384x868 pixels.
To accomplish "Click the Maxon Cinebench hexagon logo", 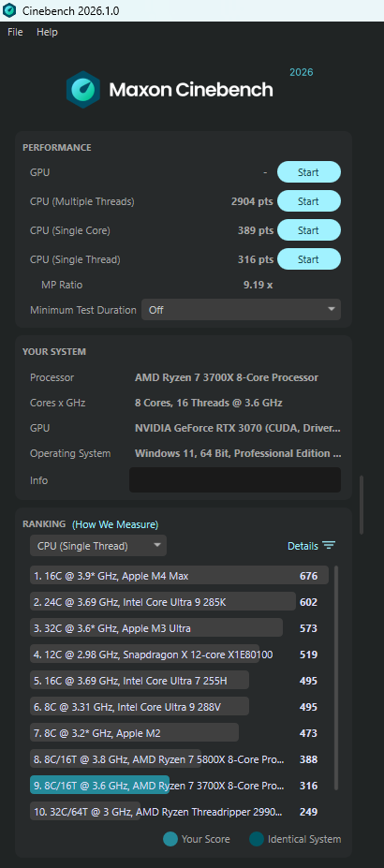I will (x=83, y=90).
